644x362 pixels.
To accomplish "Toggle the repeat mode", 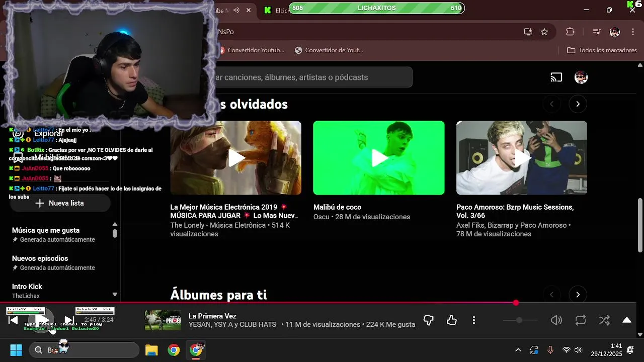I will 581,320.
